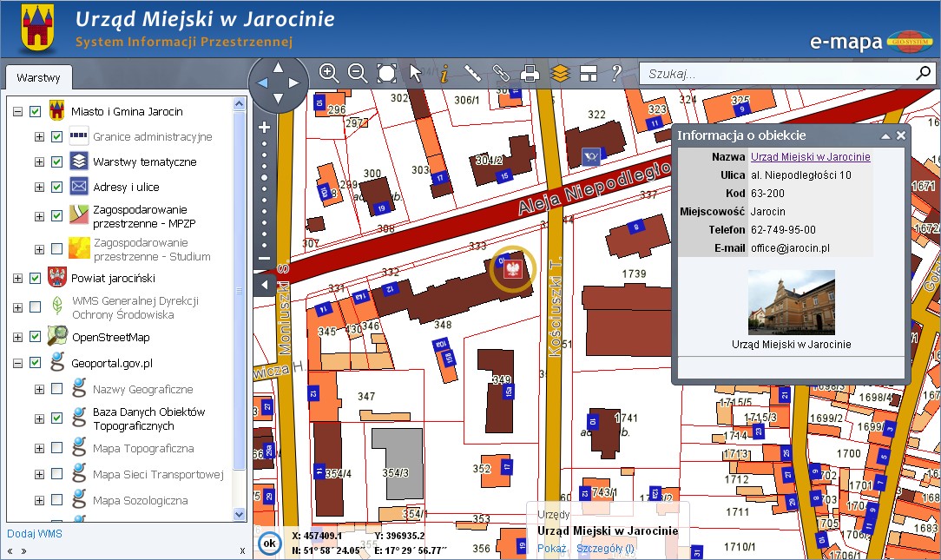Enable Zagospodarowanie przestrzenne Studium layer

pos(57,248)
